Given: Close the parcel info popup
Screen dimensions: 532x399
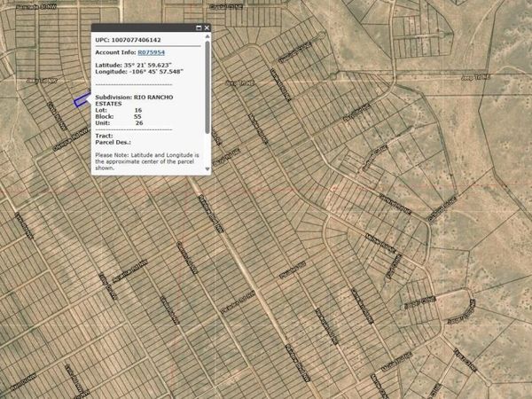Looking at the screenshot, I should 207,28.
